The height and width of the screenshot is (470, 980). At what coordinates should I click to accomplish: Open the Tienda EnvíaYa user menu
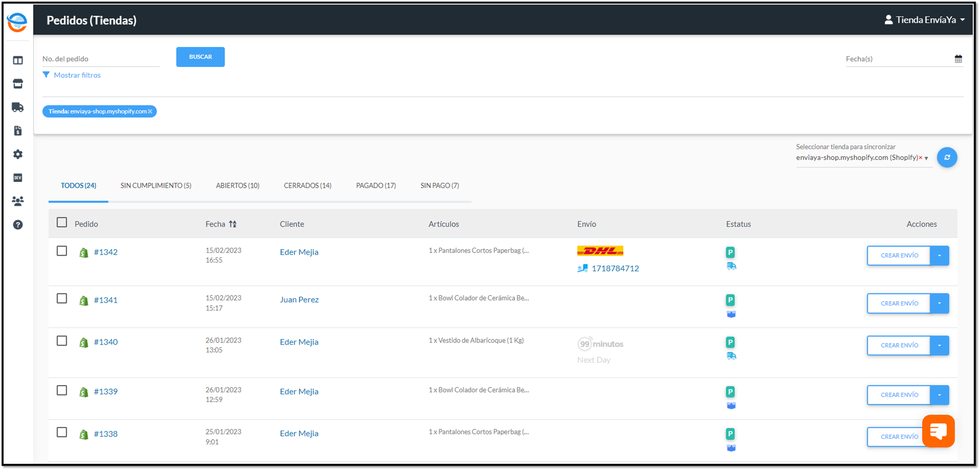[x=924, y=20]
